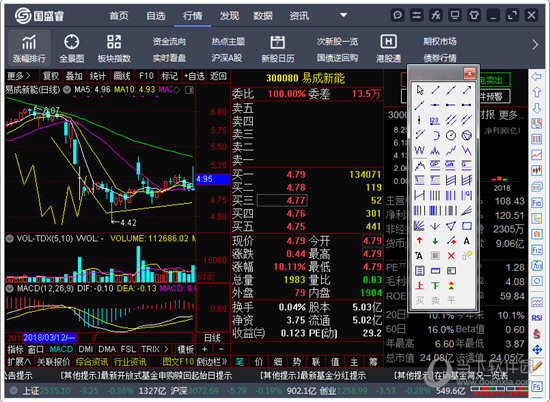Image resolution: width=550 pixels, height=402 pixels.
Task: Click the 买三 price 4.77 box
Action: (x=282, y=200)
